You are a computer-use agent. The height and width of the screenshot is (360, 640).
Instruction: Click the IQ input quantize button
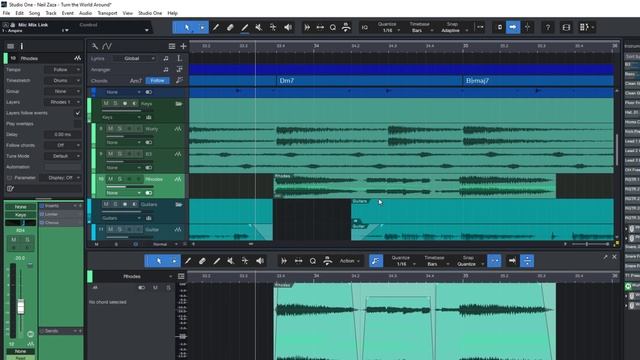(x=364, y=27)
